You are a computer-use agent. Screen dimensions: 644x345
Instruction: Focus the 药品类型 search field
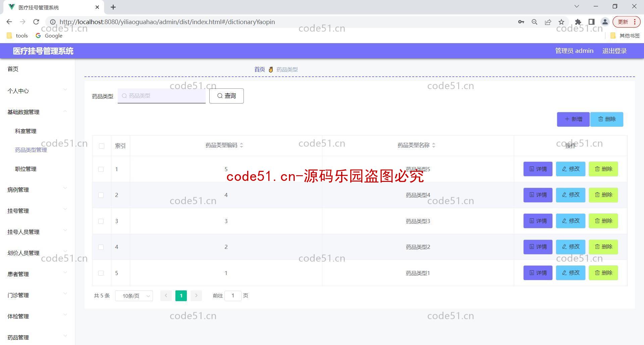(x=162, y=96)
